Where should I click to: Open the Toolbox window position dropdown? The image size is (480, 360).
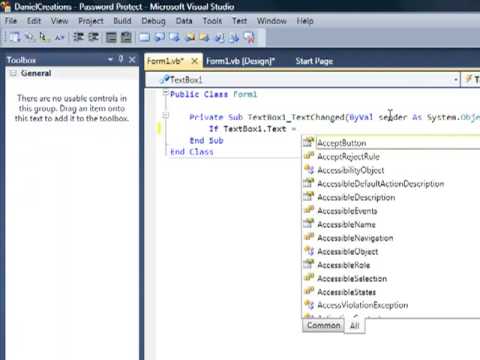point(110,60)
